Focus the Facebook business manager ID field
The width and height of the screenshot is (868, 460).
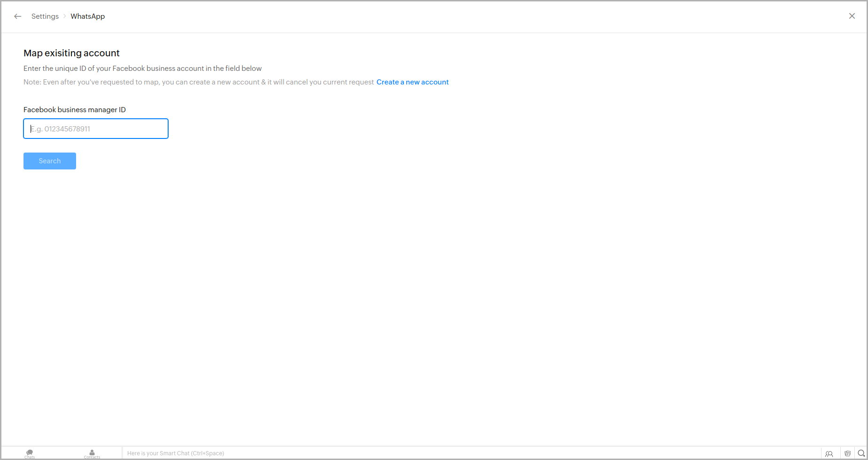(96, 129)
